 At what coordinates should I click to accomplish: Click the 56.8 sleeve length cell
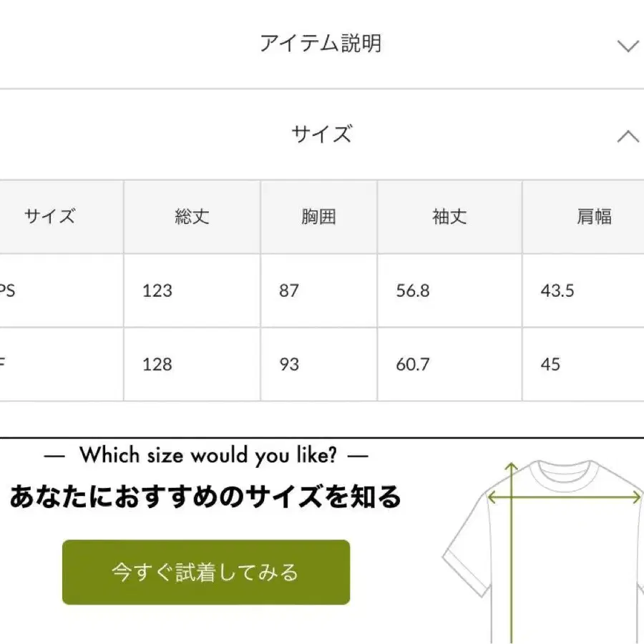[413, 291]
